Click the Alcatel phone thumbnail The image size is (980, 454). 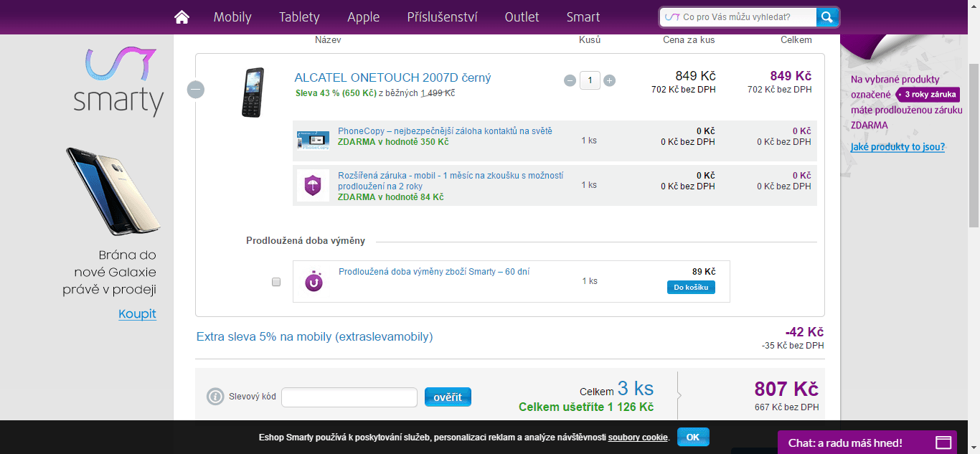point(253,93)
